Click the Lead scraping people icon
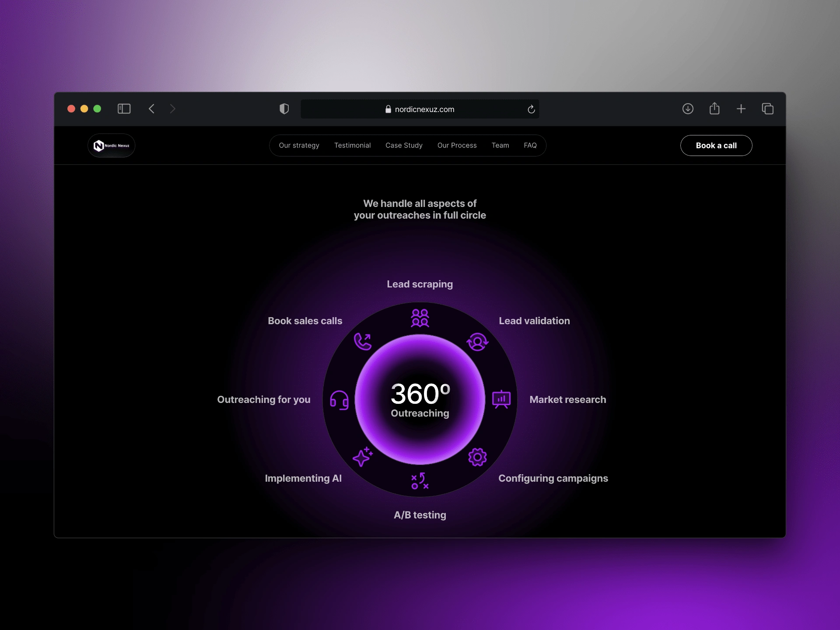Viewport: 840px width, 630px height. tap(420, 318)
